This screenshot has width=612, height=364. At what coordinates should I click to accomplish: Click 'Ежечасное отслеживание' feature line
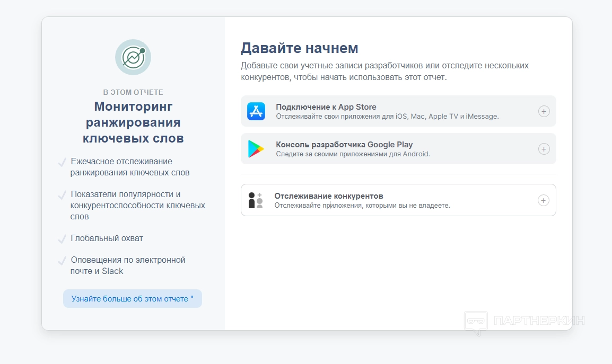click(130, 167)
